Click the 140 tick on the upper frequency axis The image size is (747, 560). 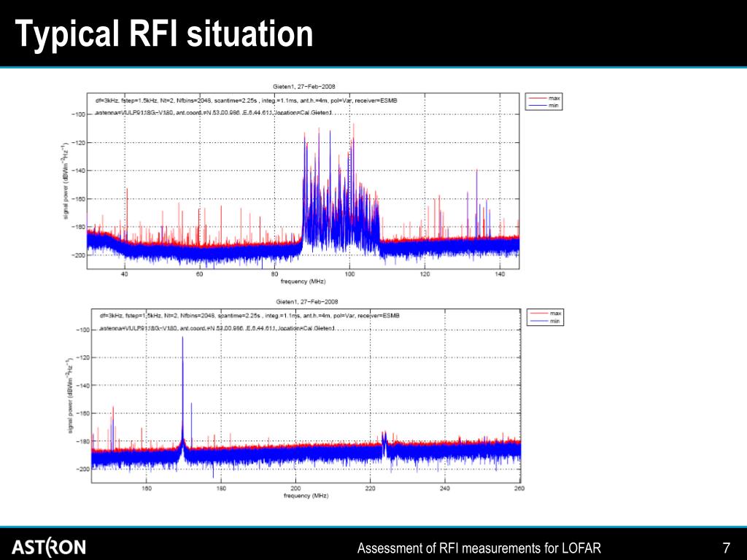500,274
